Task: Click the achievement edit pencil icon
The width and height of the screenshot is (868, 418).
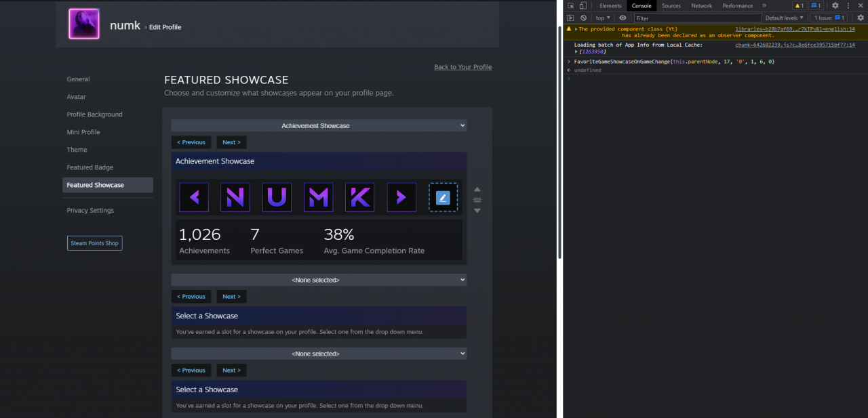Action: click(x=443, y=197)
